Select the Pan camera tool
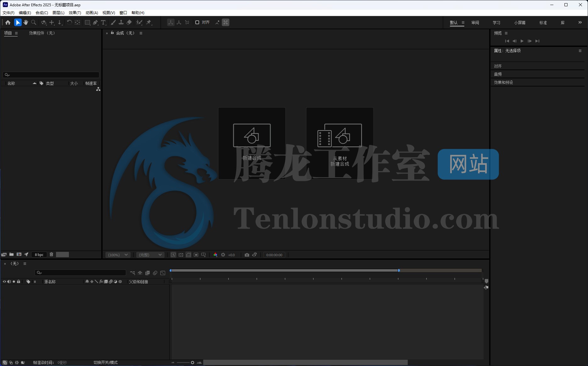The width and height of the screenshot is (588, 366). [x=52, y=22]
